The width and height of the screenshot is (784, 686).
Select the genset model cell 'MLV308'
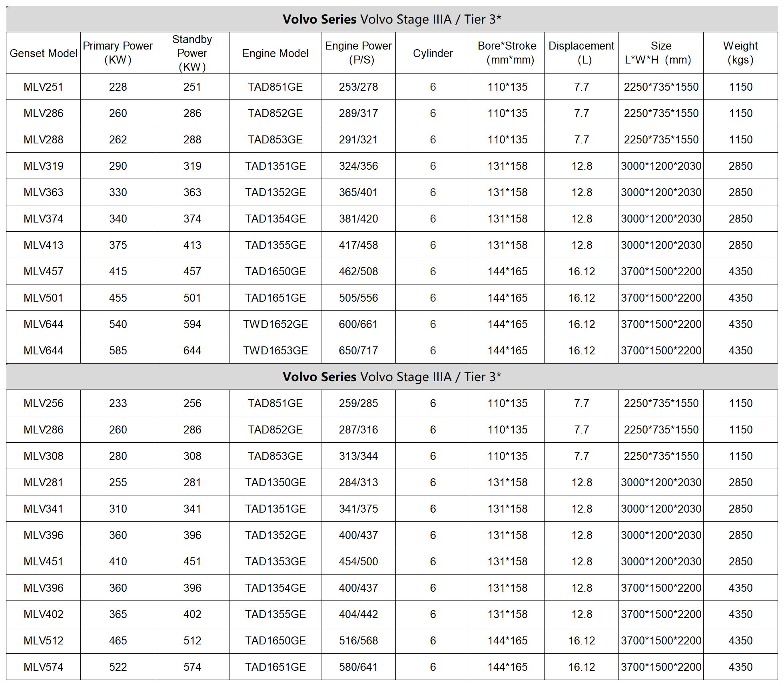[x=43, y=456]
